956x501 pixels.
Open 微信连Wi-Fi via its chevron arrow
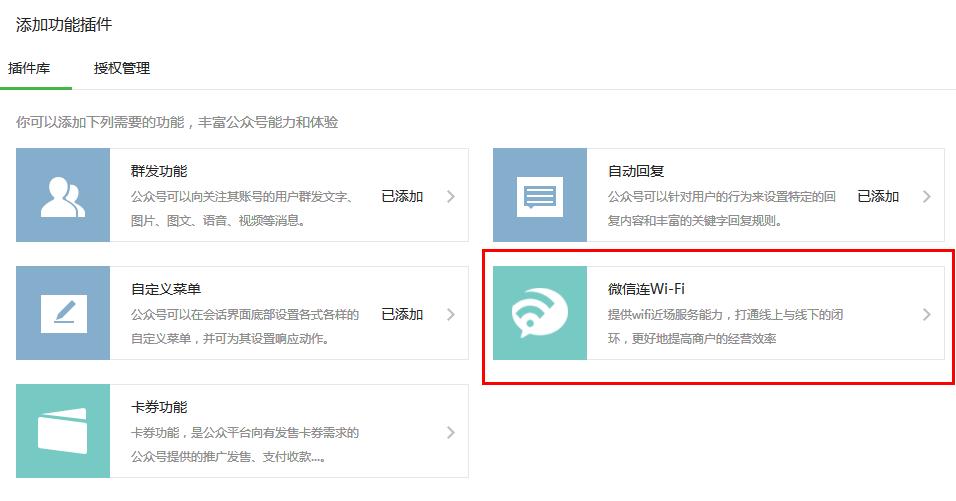(927, 314)
